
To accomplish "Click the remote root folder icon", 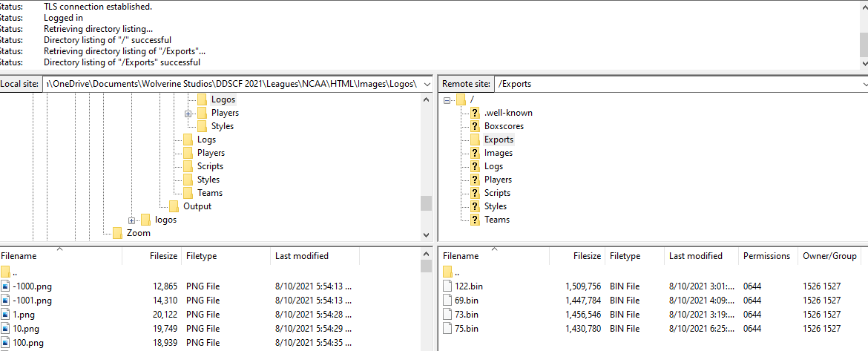I will 461,99.
